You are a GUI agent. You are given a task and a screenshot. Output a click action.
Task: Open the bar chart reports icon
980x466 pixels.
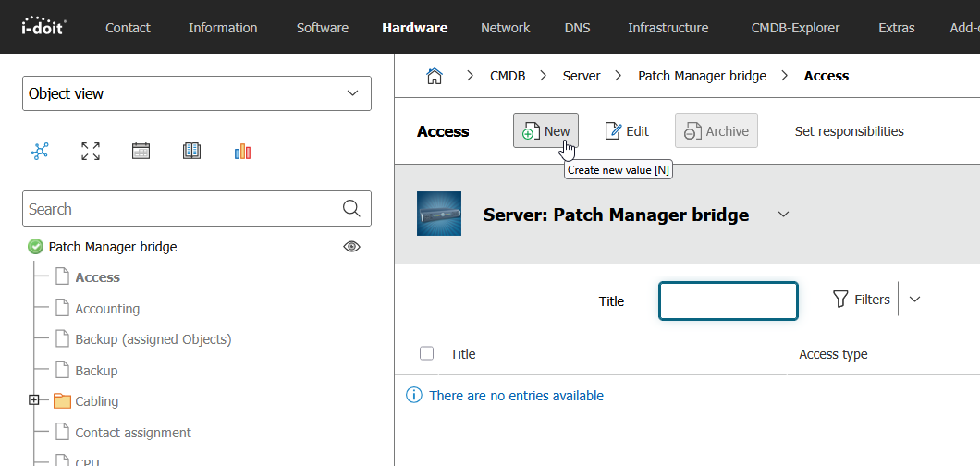tap(242, 151)
